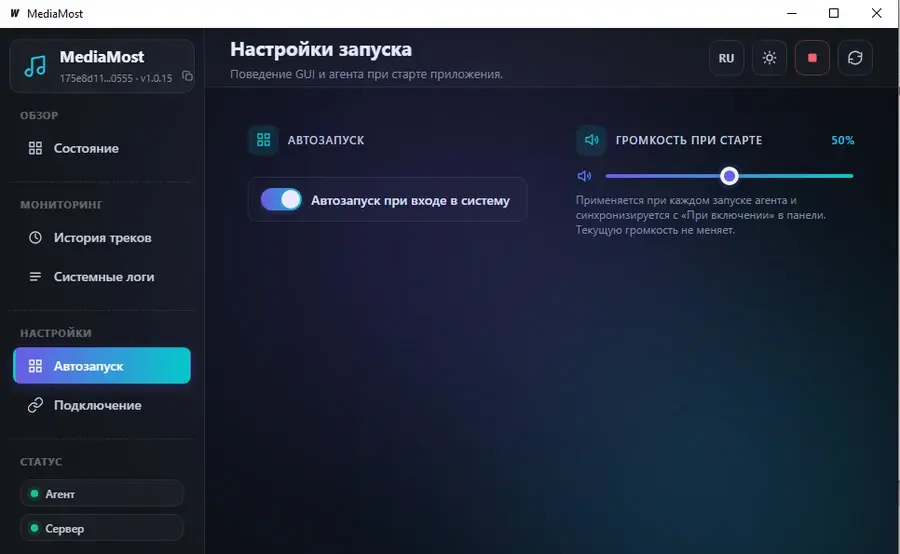The width and height of the screenshot is (900, 554).
Task: Click the right teal end of the volume track
Action: 849,176
